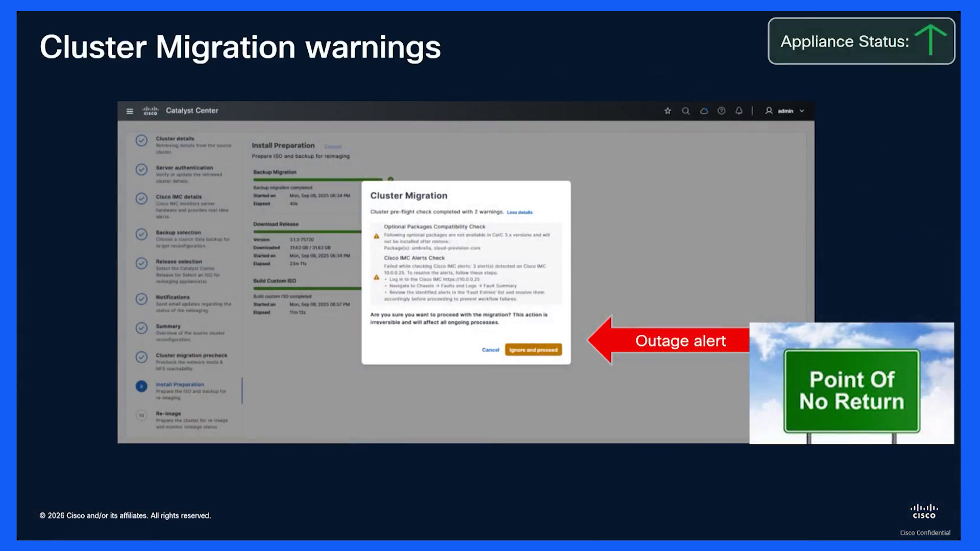The height and width of the screenshot is (551, 980).
Task: Click Build Custom ISO progress bar
Action: click(307, 288)
